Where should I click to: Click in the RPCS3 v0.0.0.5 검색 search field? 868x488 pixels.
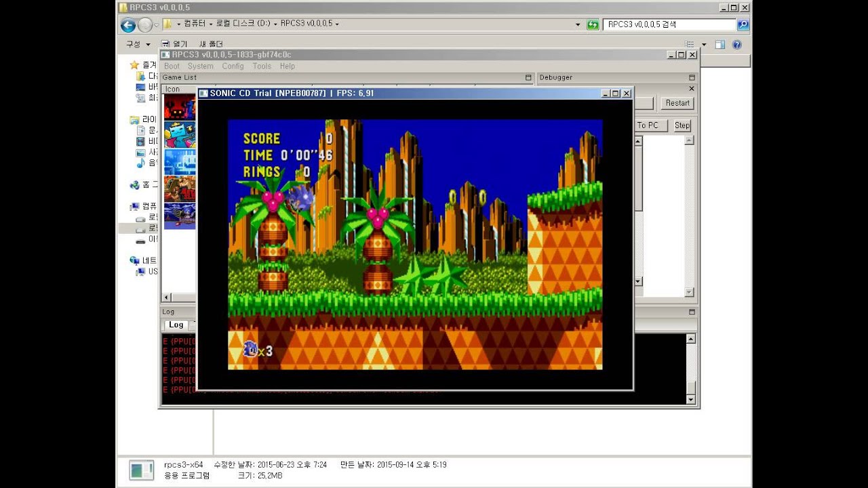(x=669, y=24)
